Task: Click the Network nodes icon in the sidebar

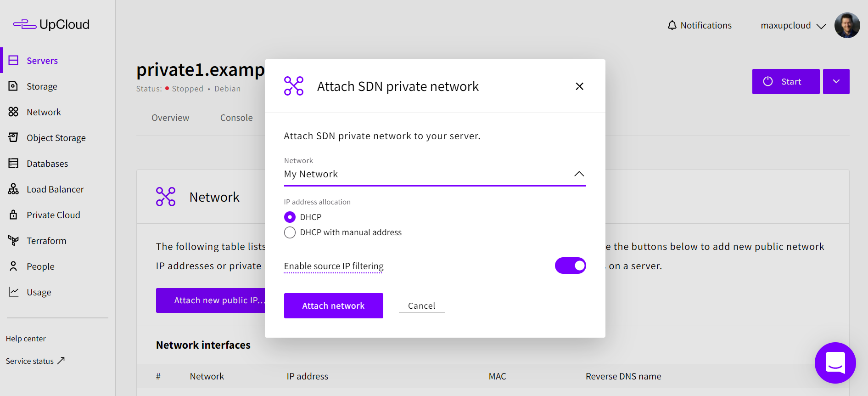Action: 13,112
